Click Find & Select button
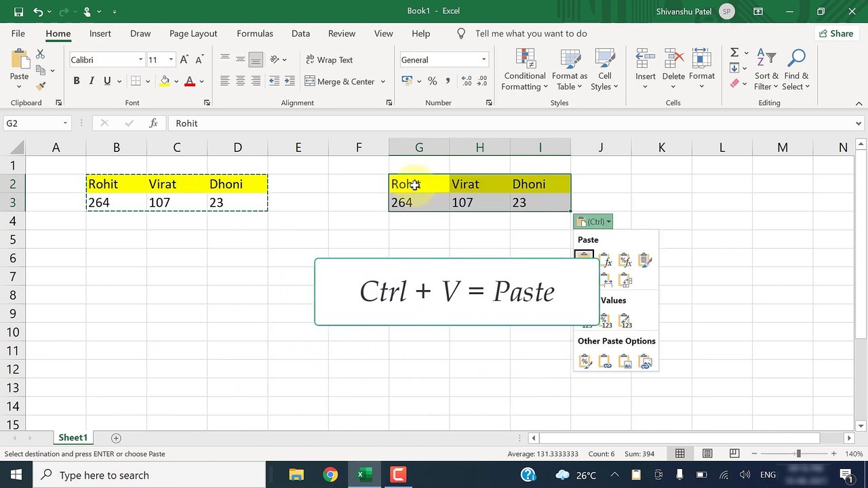Screen dimensions: 868x488 (796, 69)
